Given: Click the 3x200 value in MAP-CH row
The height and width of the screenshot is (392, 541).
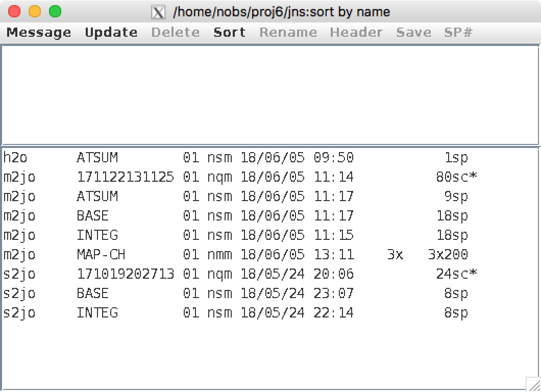Looking at the screenshot, I should [x=448, y=254].
